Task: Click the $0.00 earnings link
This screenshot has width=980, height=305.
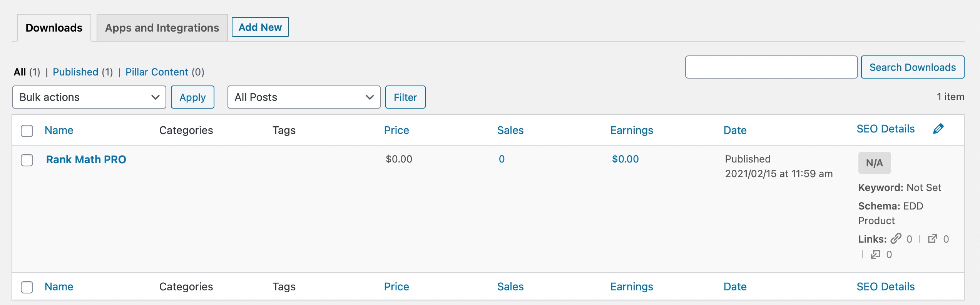Action: click(x=625, y=159)
